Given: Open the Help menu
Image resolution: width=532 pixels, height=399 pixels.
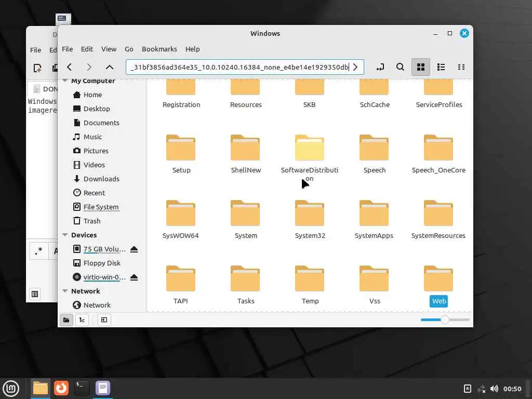Looking at the screenshot, I should pyautogui.click(x=192, y=49).
